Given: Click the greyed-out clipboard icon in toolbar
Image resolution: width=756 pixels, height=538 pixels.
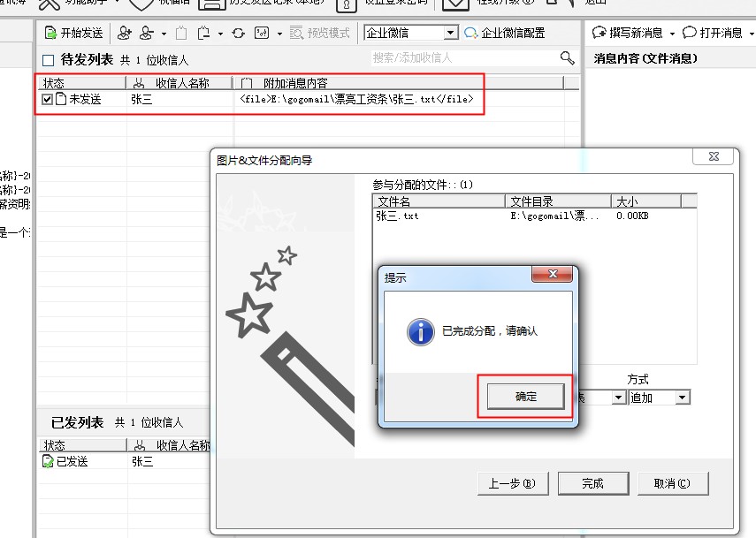Looking at the screenshot, I should [x=181, y=33].
